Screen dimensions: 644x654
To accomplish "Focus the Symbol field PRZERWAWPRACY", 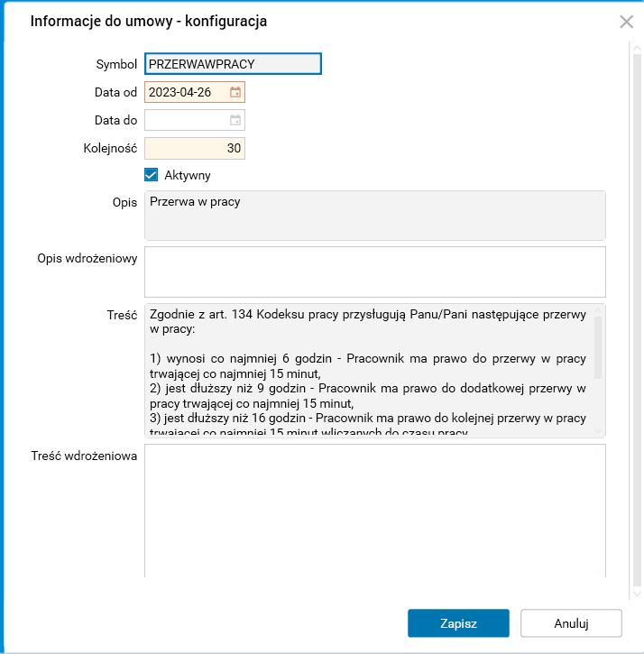I will [233, 64].
